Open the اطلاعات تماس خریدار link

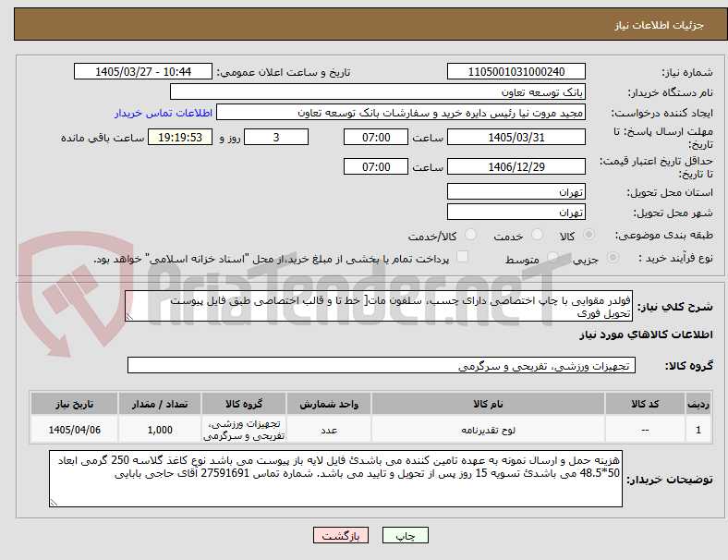[x=164, y=114]
